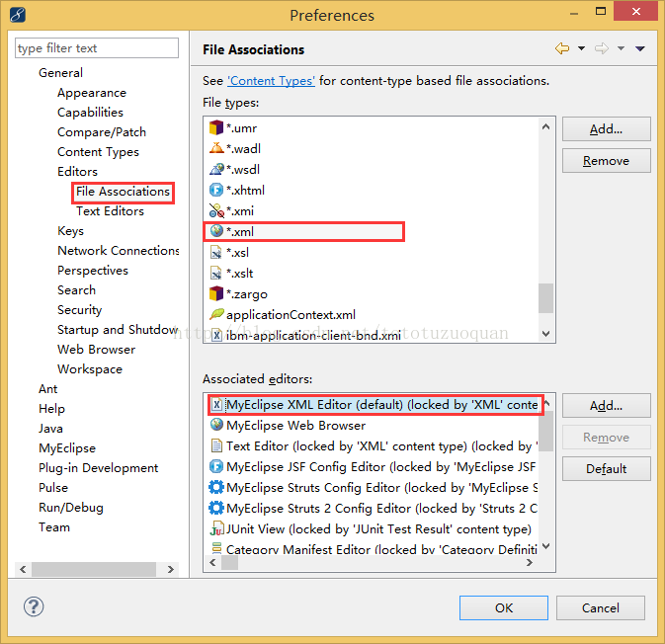
Task: Click the *.xhtml file type icon
Action: tap(216, 190)
